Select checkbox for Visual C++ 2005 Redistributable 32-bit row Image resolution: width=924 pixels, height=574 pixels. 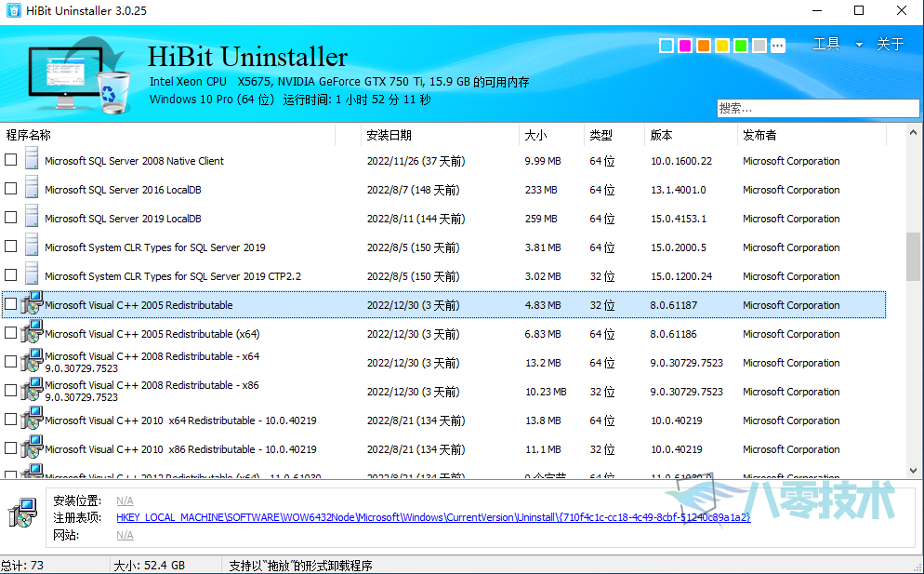point(10,304)
